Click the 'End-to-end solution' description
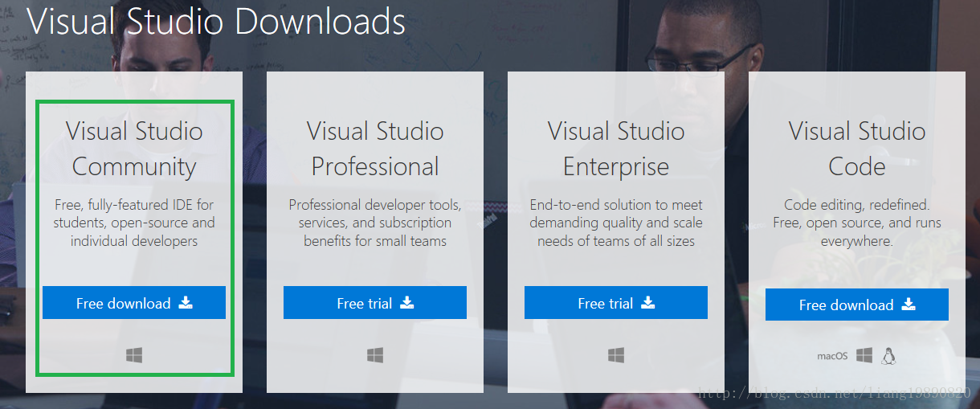The height and width of the screenshot is (409, 980). (x=616, y=223)
